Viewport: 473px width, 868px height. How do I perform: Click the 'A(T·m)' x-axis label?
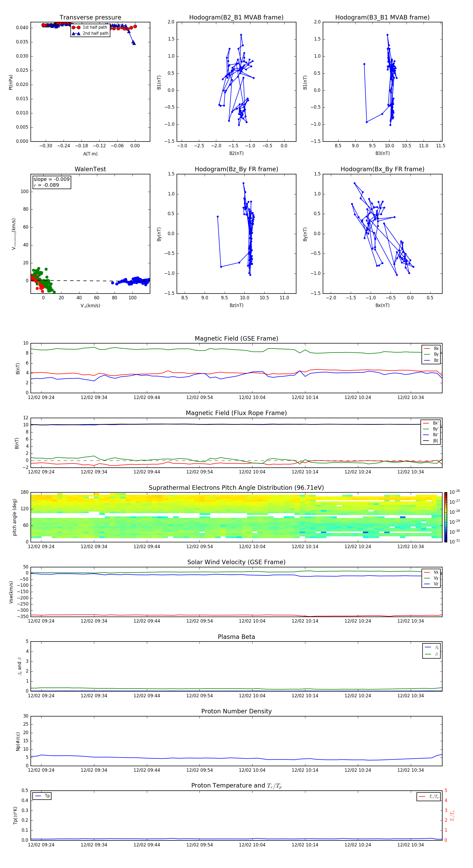pyautogui.click(x=90, y=154)
